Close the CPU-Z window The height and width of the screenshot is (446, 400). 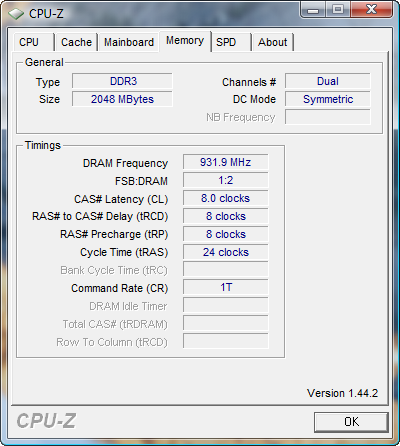[371, 10]
